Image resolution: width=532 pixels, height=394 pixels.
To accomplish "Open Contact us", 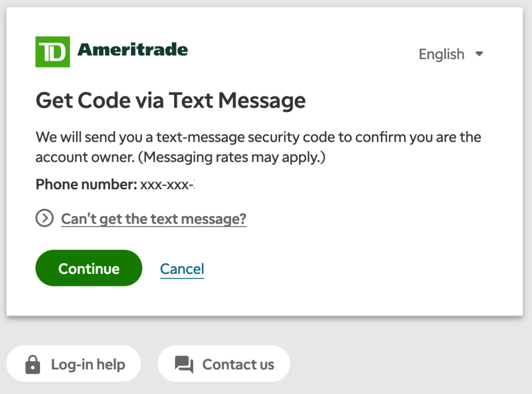I will click(224, 364).
